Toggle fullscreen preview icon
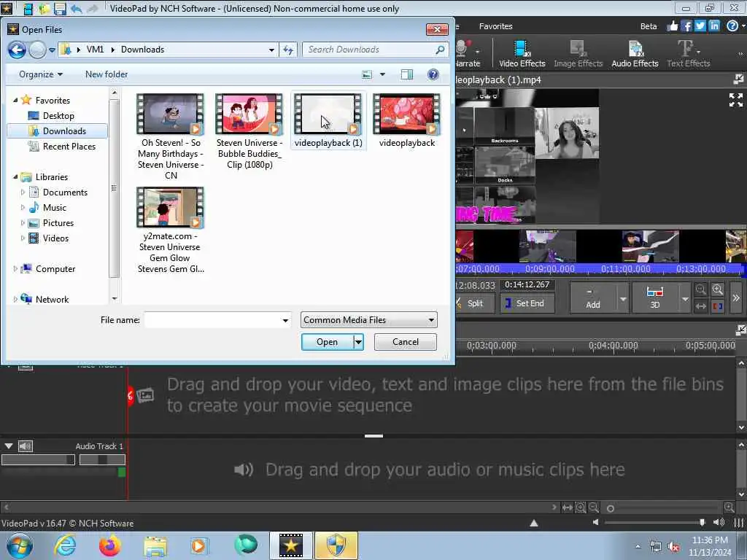 tap(735, 99)
